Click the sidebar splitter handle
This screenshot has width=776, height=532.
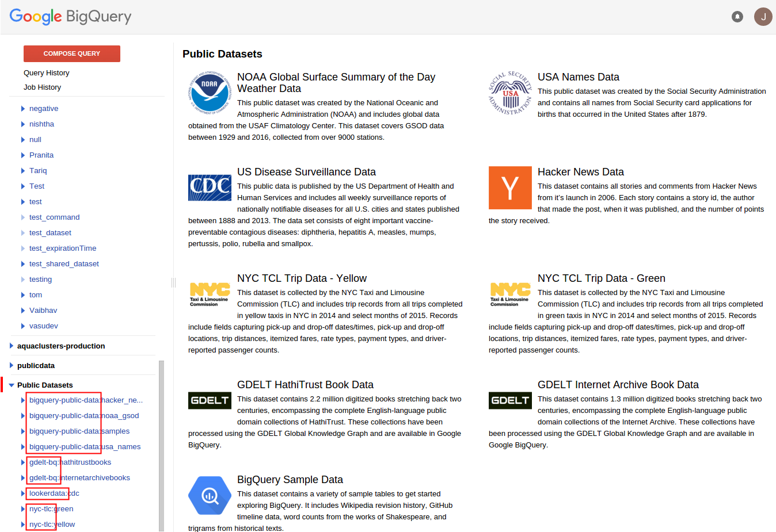pos(173,282)
